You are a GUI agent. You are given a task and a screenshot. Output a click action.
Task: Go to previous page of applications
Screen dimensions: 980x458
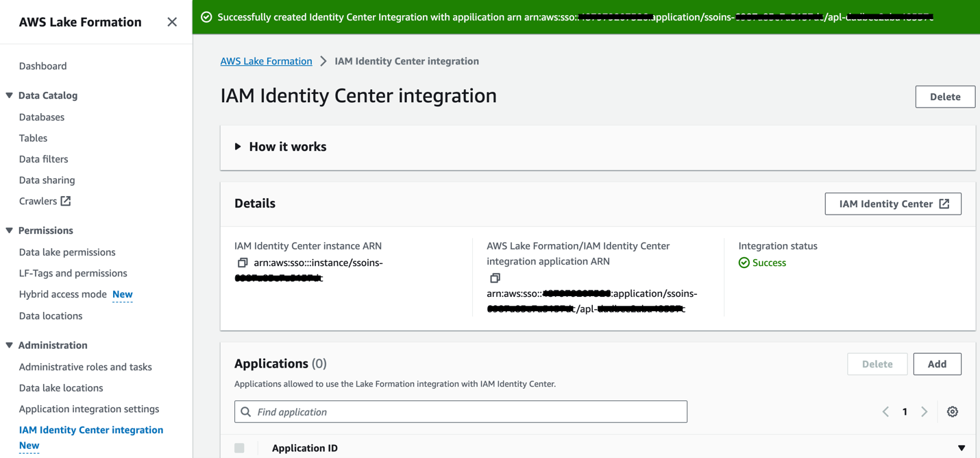click(x=885, y=412)
